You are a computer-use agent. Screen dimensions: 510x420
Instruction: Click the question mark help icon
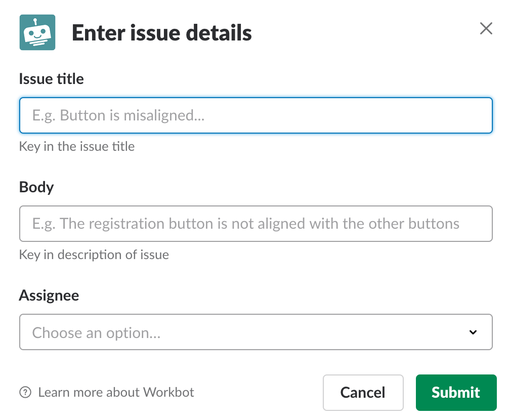[x=25, y=392]
